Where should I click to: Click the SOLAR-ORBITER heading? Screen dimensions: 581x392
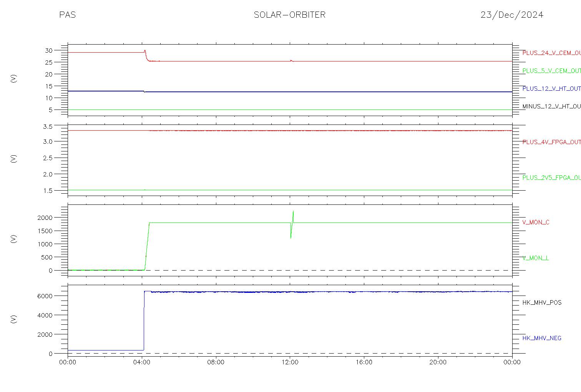click(290, 15)
